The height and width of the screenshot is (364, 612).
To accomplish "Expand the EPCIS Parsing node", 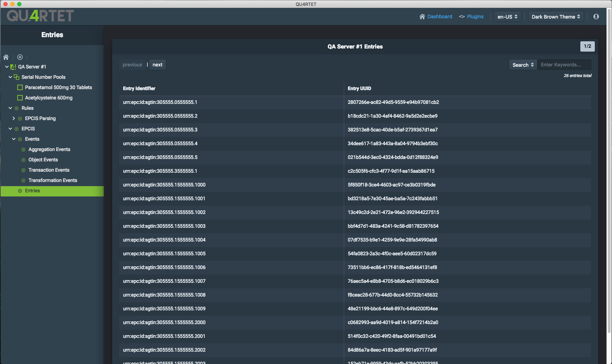I will click(x=14, y=118).
